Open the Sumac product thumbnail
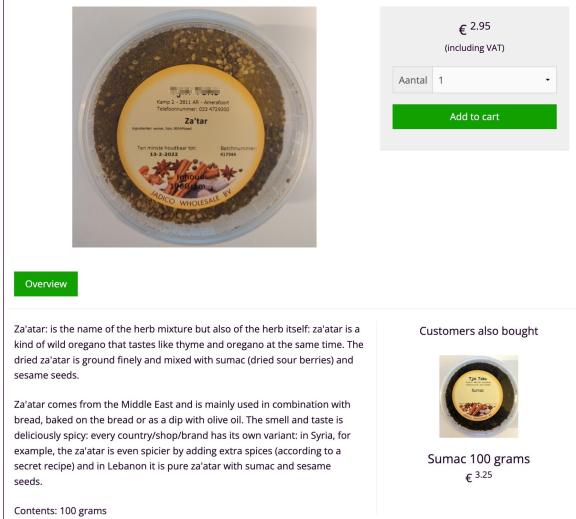The height and width of the screenshot is (519, 576). 478,396
